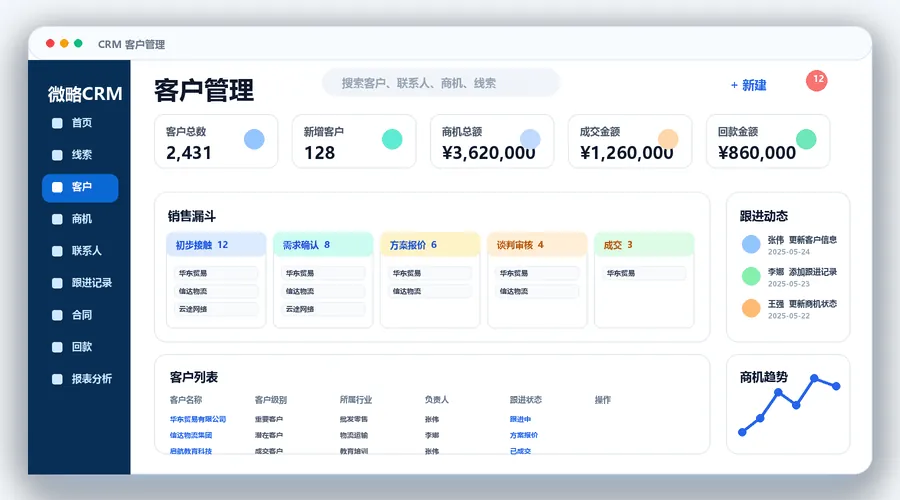Click the + 新建 button
The width and height of the screenshot is (900, 500).
coord(748,86)
